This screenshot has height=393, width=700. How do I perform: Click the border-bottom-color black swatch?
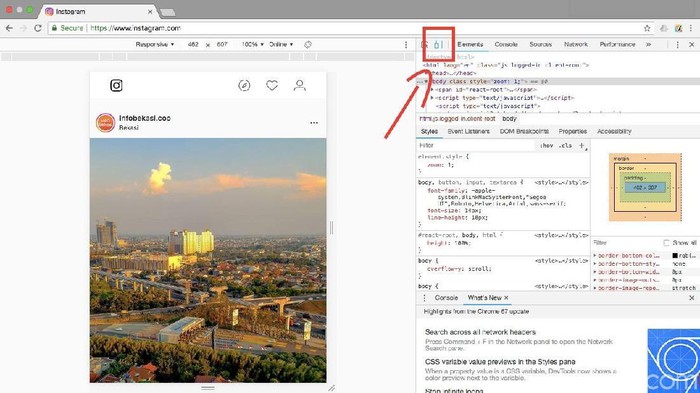coord(675,256)
